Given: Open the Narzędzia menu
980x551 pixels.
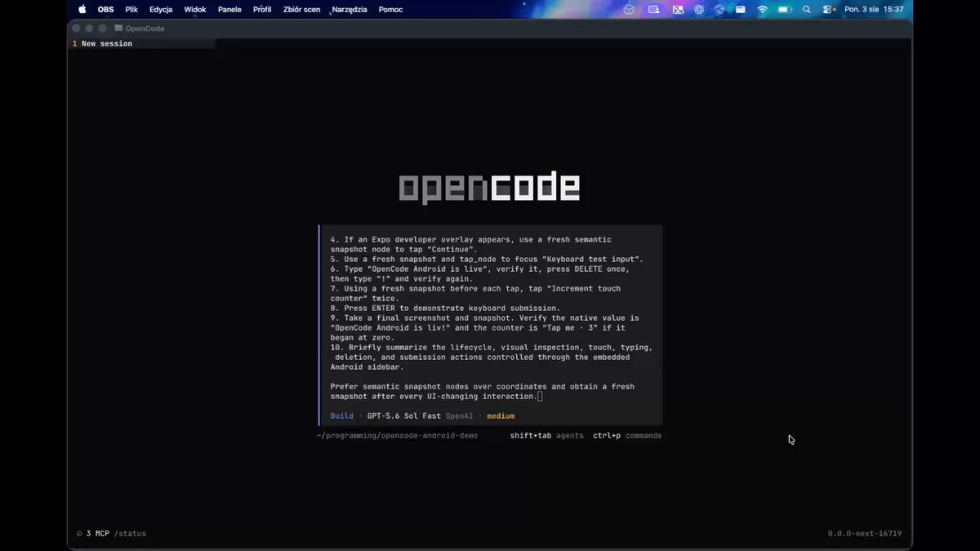Looking at the screenshot, I should [x=350, y=10].
